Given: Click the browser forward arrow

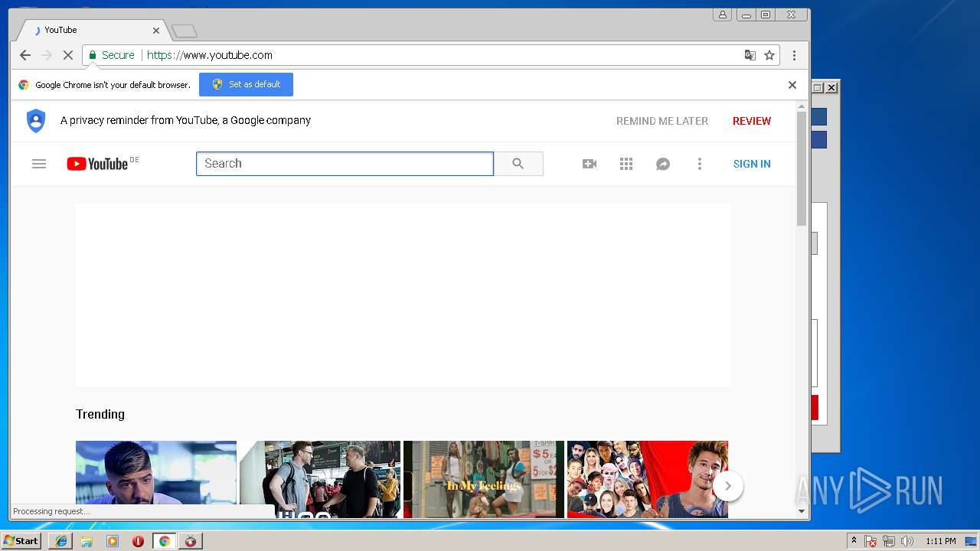Looking at the screenshot, I should (47, 55).
